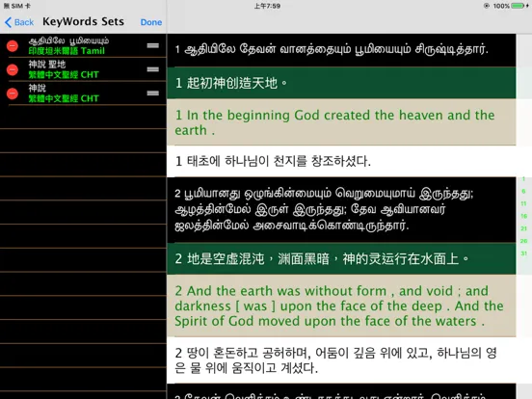This screenshot has height=399, width=532.
Task: Tap the 'KeyWords Sets' title
Action: [83, 22]
